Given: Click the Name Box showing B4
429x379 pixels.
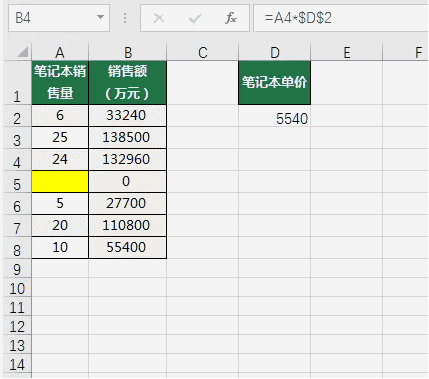Looking at the screenshot, I should click(59, 18).
